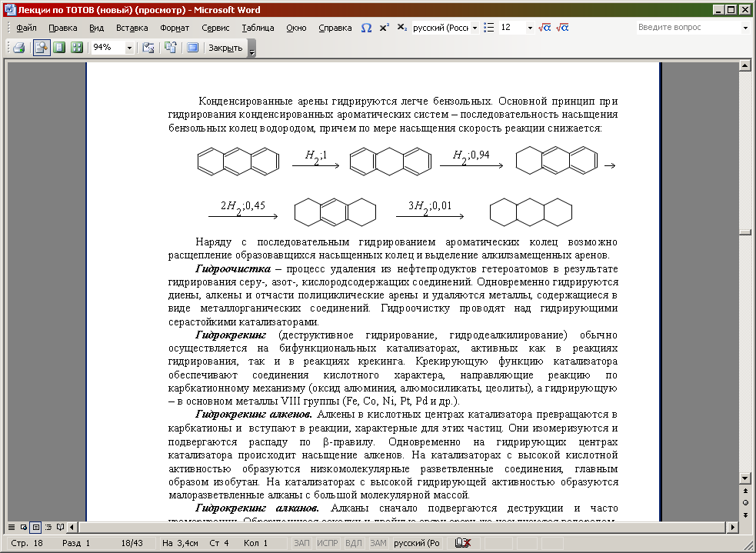The width and height of the screenshot is (756, 553).
Task: Open the Файл menu
Action: coord(26,28)
